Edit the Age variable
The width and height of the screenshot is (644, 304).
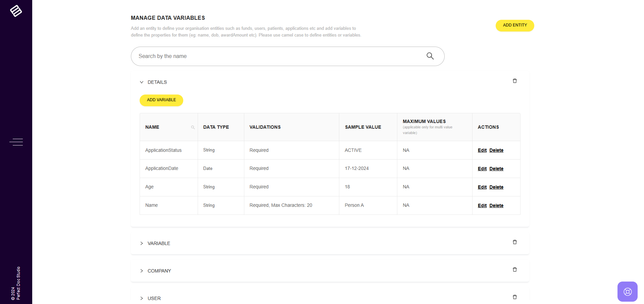pos(482,187)
